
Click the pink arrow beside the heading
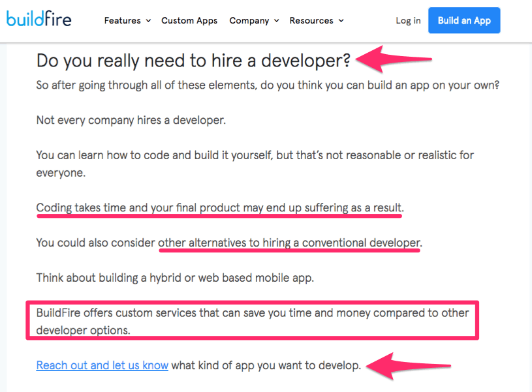(x=394, y=59)
